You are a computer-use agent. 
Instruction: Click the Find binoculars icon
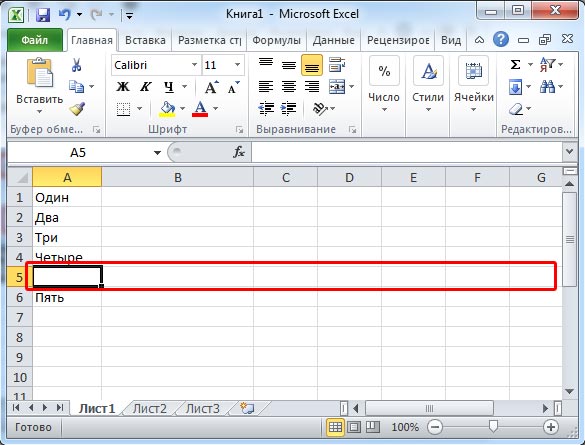pos(547,87)
